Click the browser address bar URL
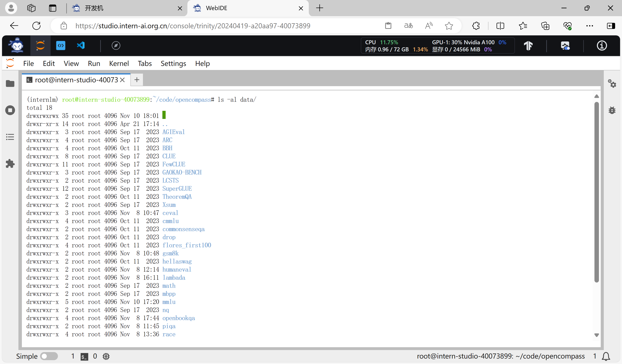The image size is (622, 364). (x=193, y=26)
